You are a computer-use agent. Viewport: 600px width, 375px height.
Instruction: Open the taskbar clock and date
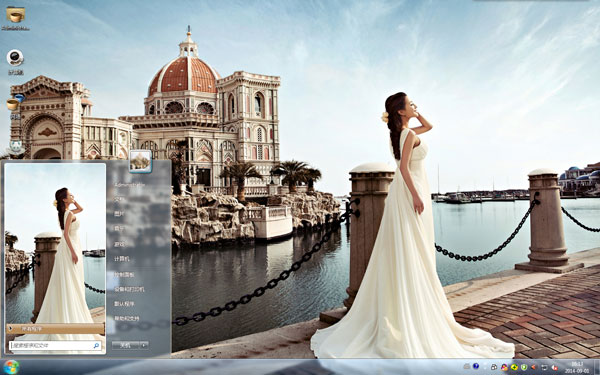point(577,367)
